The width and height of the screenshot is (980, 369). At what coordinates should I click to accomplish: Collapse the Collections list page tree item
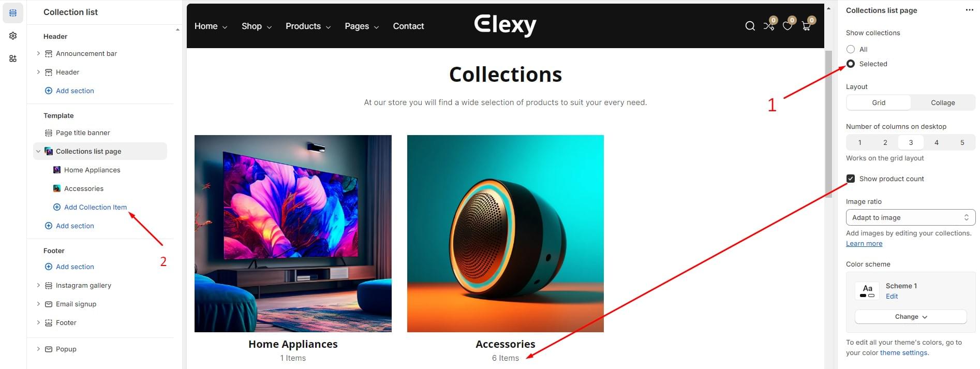(38, 151)
